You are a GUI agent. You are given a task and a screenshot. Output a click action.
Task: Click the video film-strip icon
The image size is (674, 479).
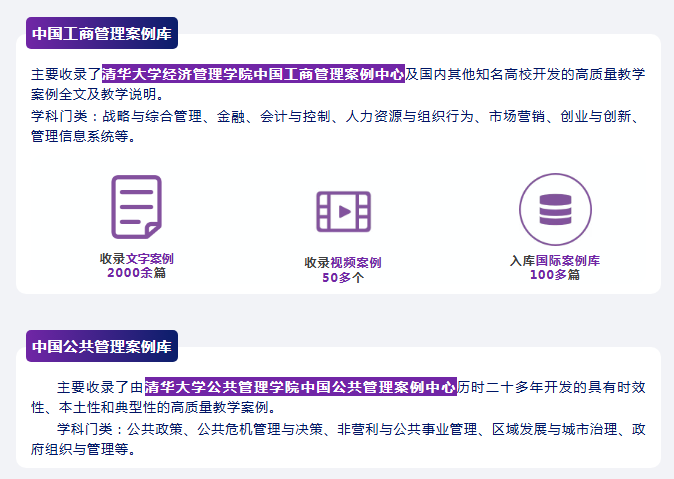point(343,211)
